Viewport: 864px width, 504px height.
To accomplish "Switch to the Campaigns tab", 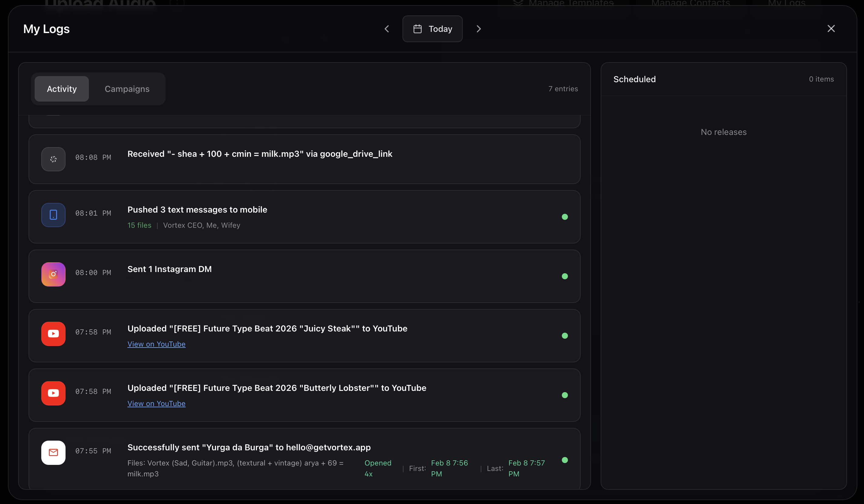I will point(127,89).
